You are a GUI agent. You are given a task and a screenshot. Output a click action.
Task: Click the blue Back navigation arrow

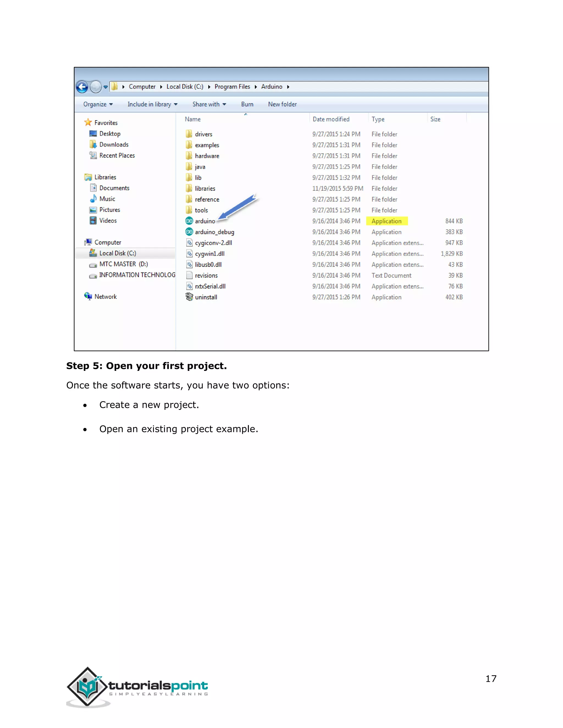click(82, 87)
